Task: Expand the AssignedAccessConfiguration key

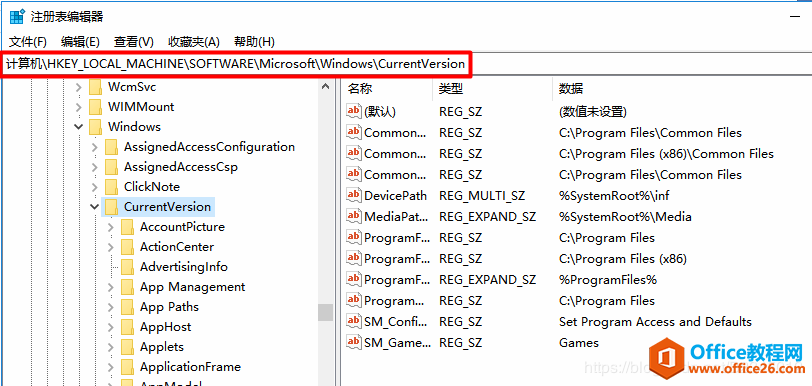Action: tap(95, 147)
